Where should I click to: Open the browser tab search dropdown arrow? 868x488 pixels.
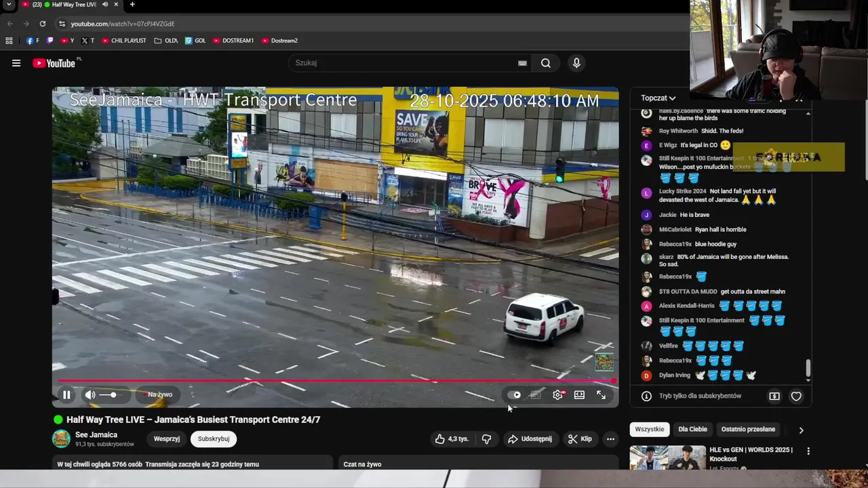click(x=9, y=5)
